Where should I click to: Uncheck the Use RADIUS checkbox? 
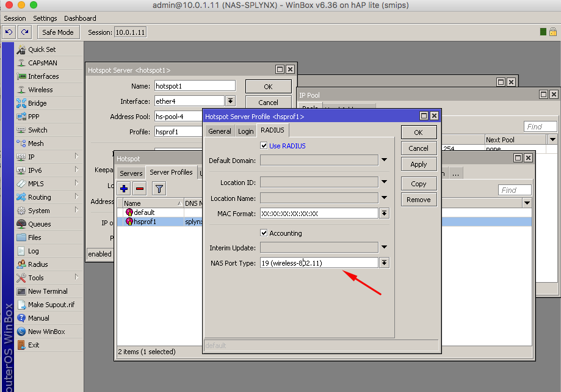tap(264, 146)
